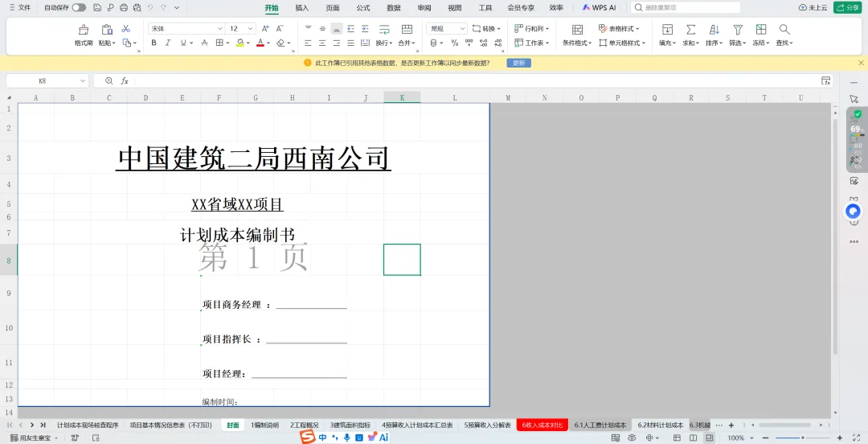Open the red 6收入成本对比 sheet tab
This screenshot has height=444, width=868.
point(542,425)
